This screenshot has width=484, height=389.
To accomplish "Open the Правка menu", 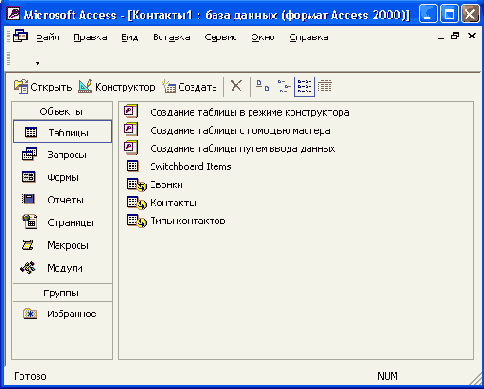I will (x=90, y=37).
